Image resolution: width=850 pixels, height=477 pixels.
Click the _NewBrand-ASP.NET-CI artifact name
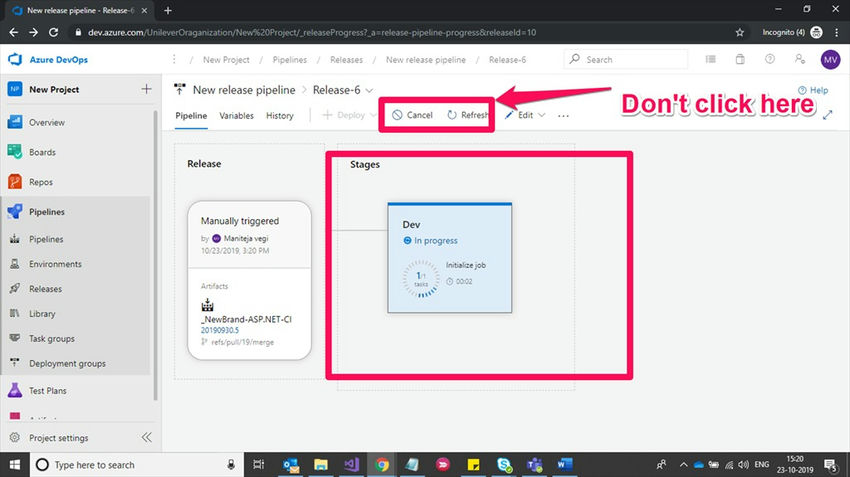(x=246, y=319)
